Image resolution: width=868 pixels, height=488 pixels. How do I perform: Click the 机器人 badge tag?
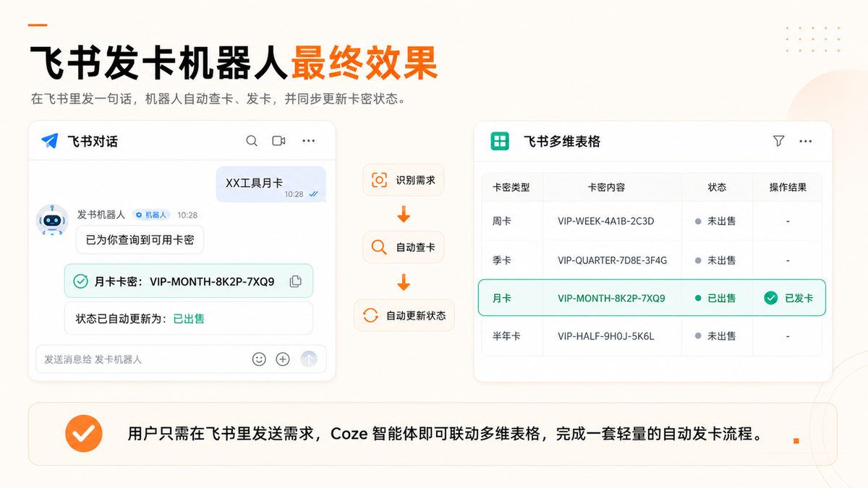click(152, 215)
